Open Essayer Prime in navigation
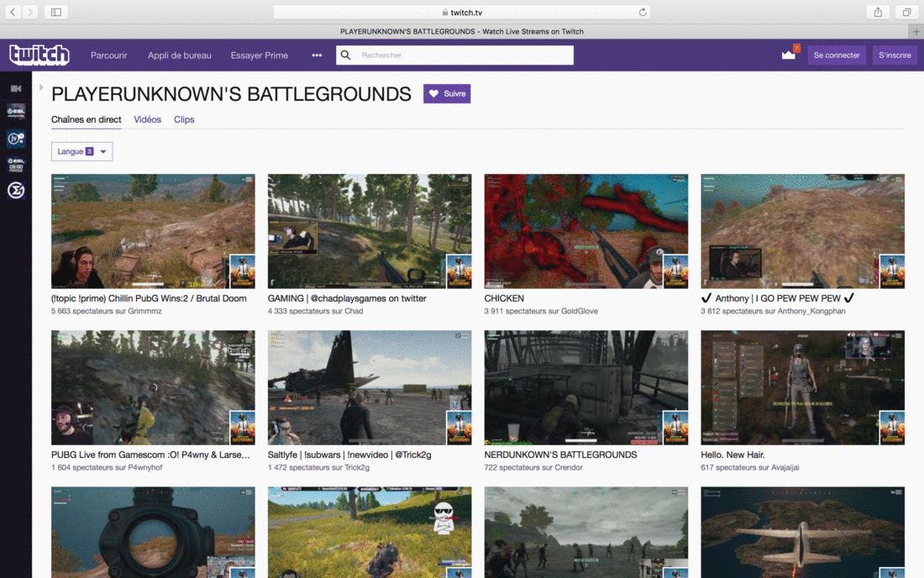Screen dimensions: 924x578 click(x=260, y=55)
